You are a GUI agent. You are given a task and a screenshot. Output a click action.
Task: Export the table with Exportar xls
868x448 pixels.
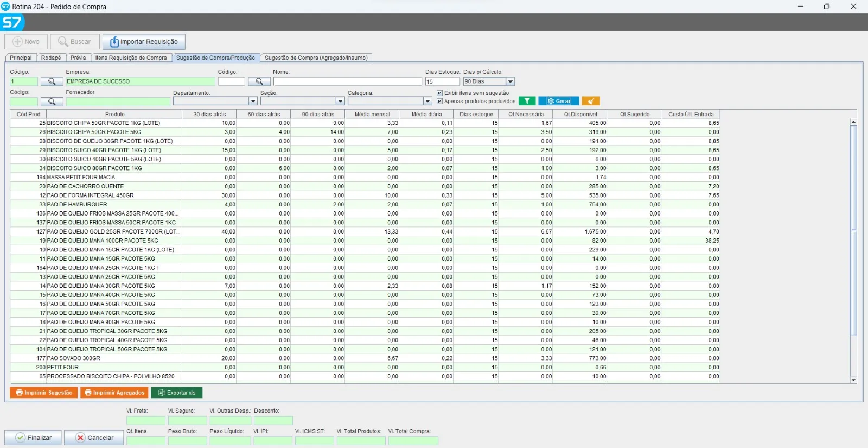(177, 393)
